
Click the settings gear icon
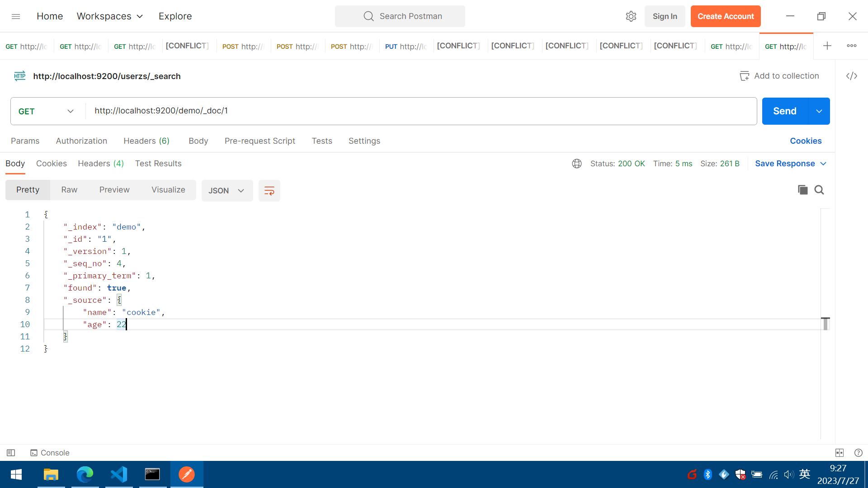(x=631, y=16)
